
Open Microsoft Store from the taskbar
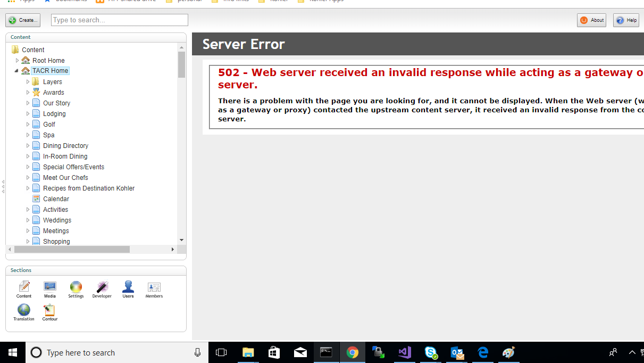point(274,352)
